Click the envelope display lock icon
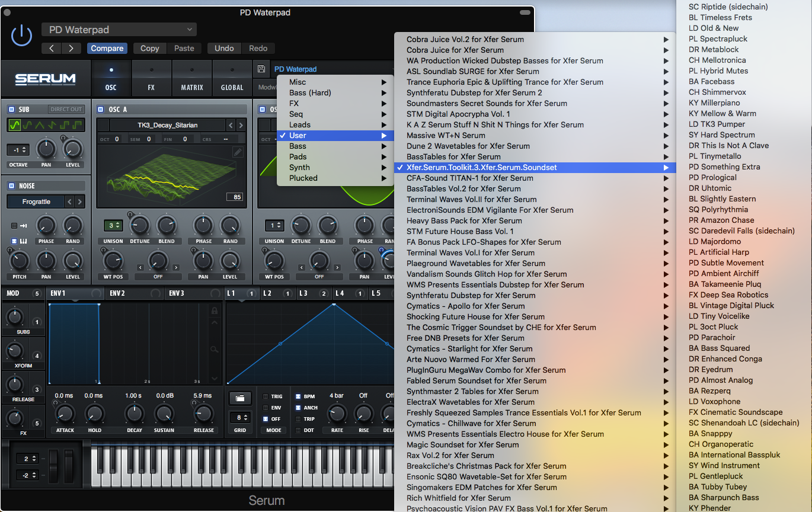Image resolution: width=812 pixels, height=512 pixels. 215,311
